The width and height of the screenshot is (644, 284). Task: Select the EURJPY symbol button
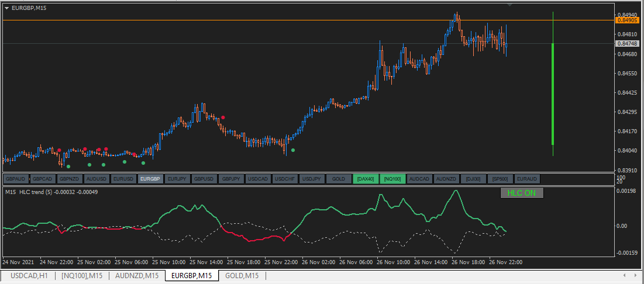coord(177,179)
